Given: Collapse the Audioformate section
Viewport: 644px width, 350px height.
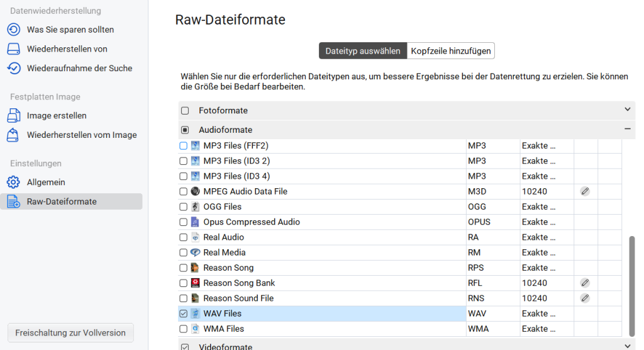Looking at the screenshot, I should click(x=627, y=129).
